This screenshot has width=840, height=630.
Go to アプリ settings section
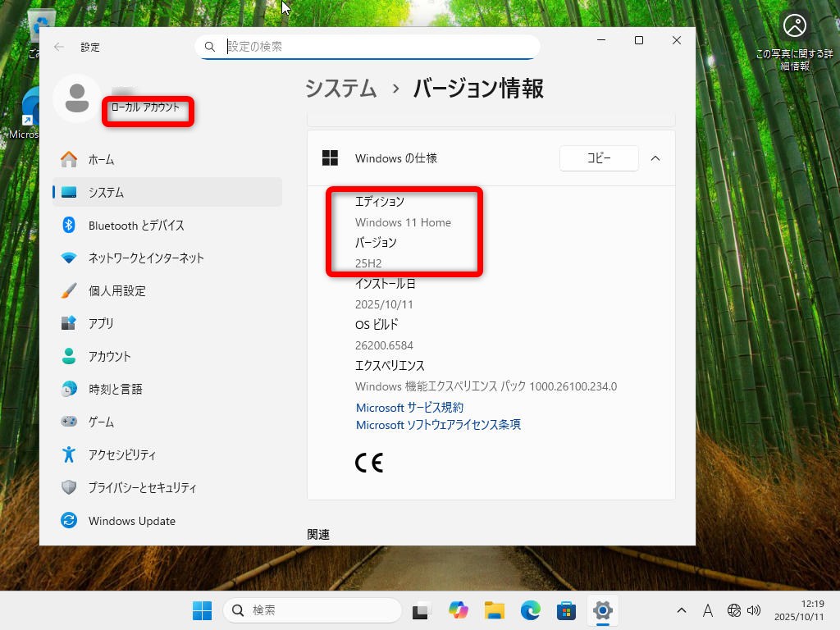(100, 323)
